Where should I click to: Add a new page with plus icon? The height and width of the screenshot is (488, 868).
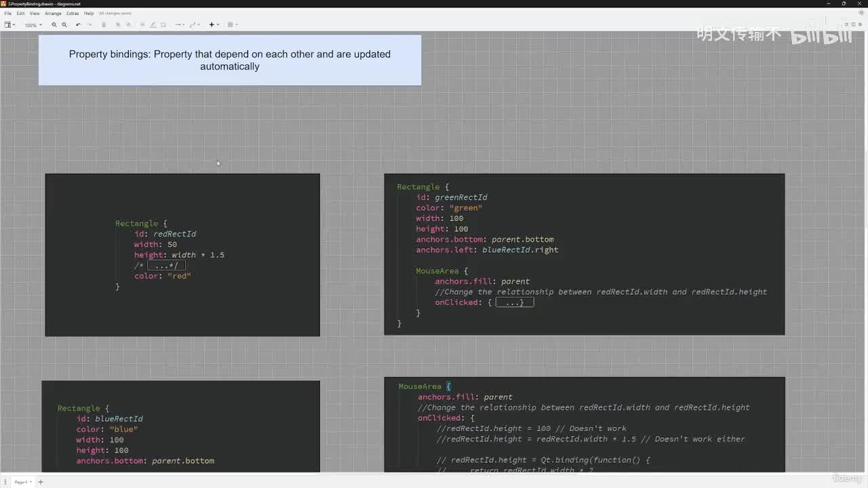coord(40,482)
